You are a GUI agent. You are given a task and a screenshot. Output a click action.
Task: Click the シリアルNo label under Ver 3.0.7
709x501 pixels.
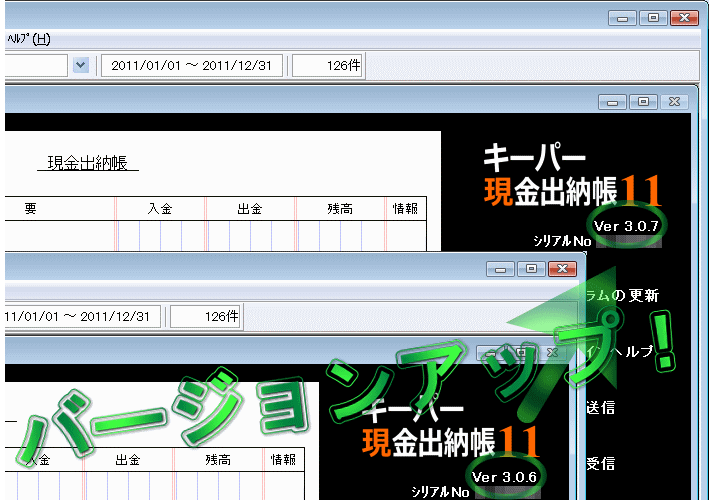(x=562, y=241)
